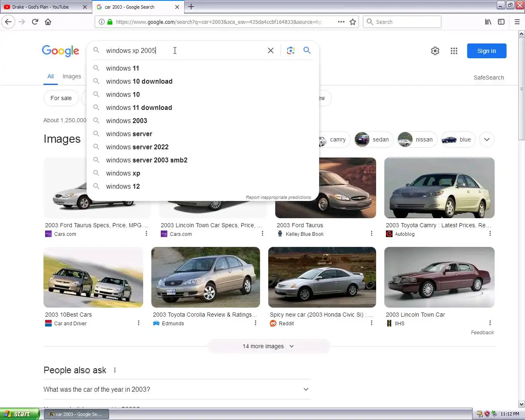Click the tray icon left of the red shield
This screenshot has height=420, width=525.
pos(479,414)
